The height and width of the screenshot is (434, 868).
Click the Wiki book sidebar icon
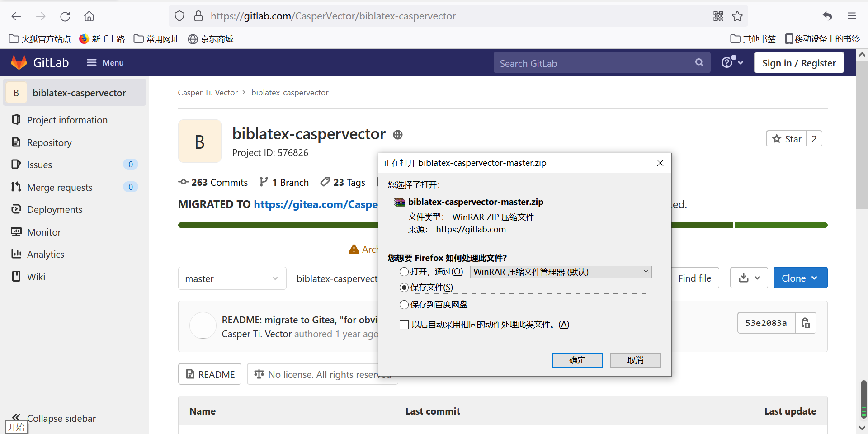(16, 276)
